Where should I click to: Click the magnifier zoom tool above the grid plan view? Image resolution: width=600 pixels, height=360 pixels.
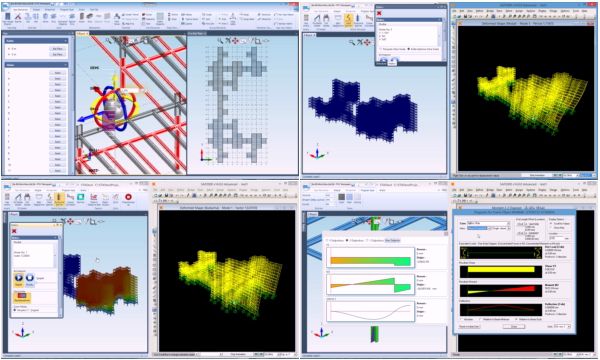coord(220,41)
